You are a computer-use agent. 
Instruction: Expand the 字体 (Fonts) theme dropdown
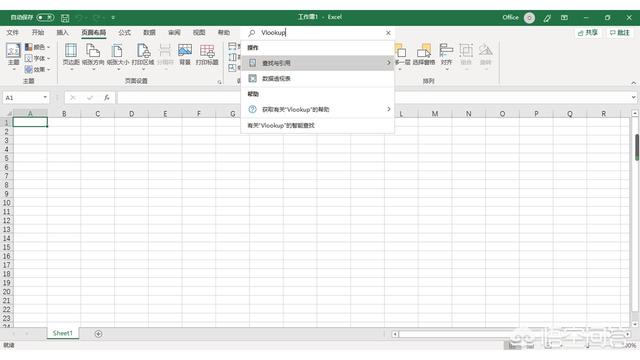pyautogui.click(x=38, y=58)
